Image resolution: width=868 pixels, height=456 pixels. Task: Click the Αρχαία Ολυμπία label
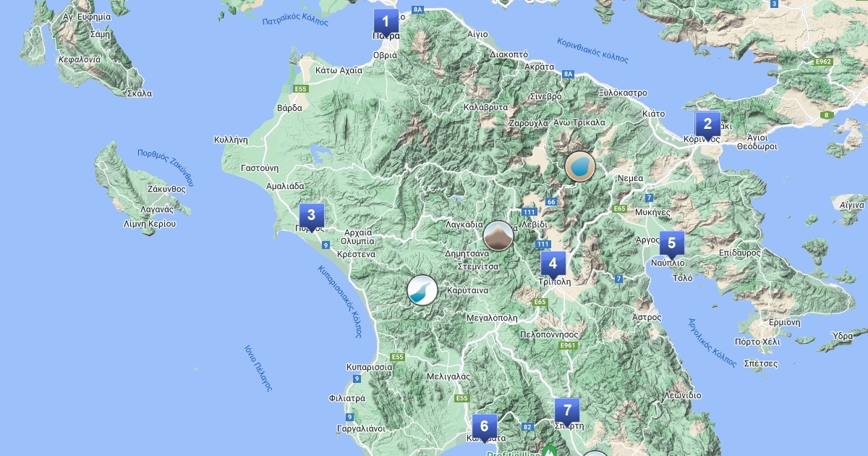click(359, 237)
